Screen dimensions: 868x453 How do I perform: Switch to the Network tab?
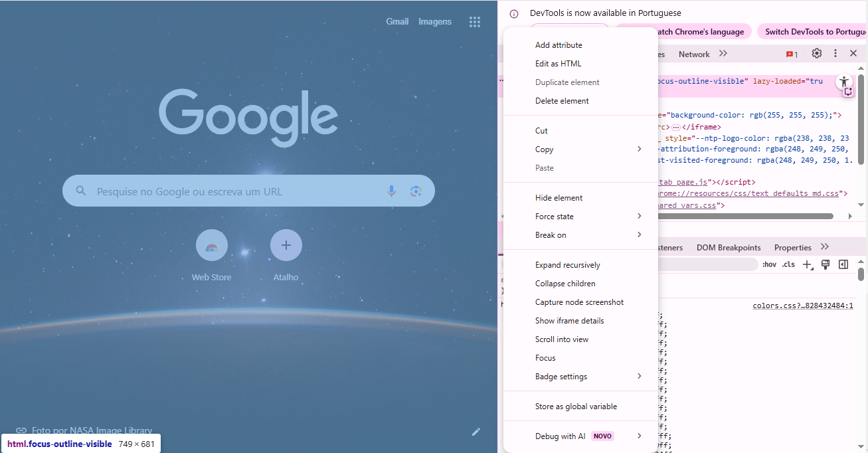(x=694, y=54)
